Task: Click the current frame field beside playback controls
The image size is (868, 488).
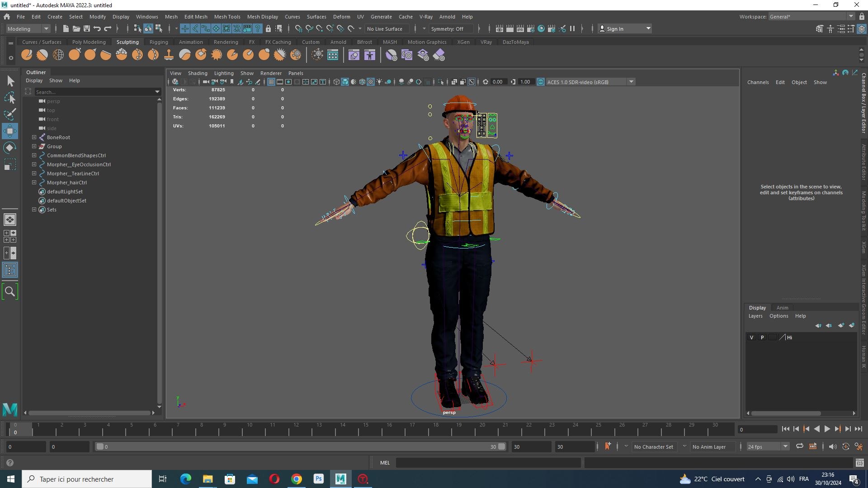Action: point(757,429)
